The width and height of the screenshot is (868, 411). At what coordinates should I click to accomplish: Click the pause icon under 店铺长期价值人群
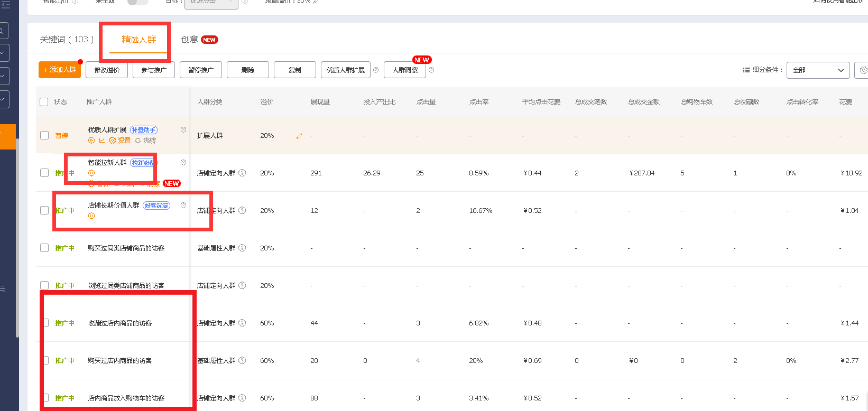91,216
